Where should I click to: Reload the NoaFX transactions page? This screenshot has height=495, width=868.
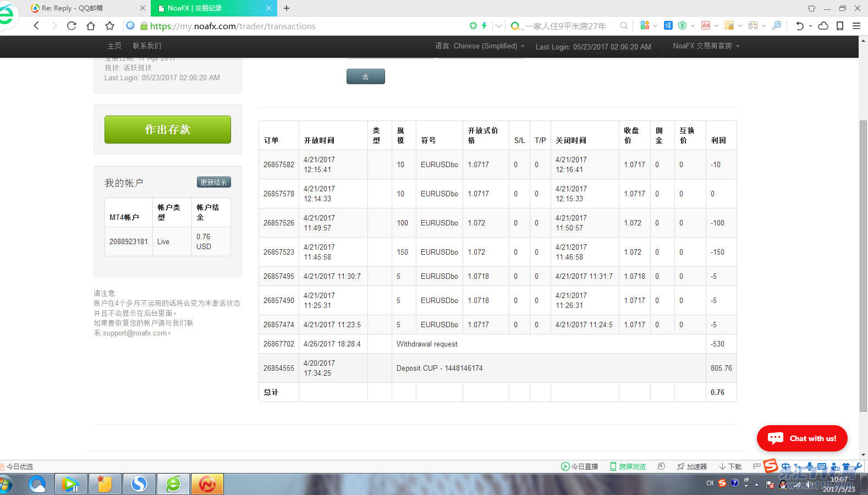[x=72, y=26]
